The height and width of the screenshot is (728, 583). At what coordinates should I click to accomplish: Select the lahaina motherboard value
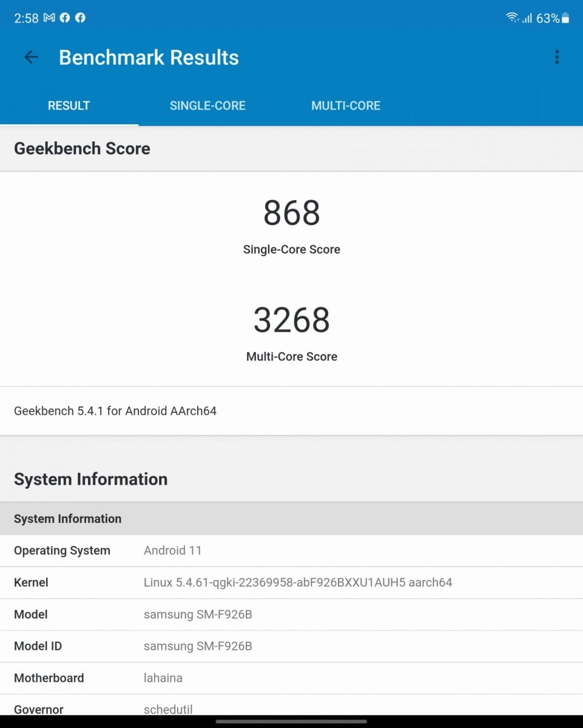(163, 678)
